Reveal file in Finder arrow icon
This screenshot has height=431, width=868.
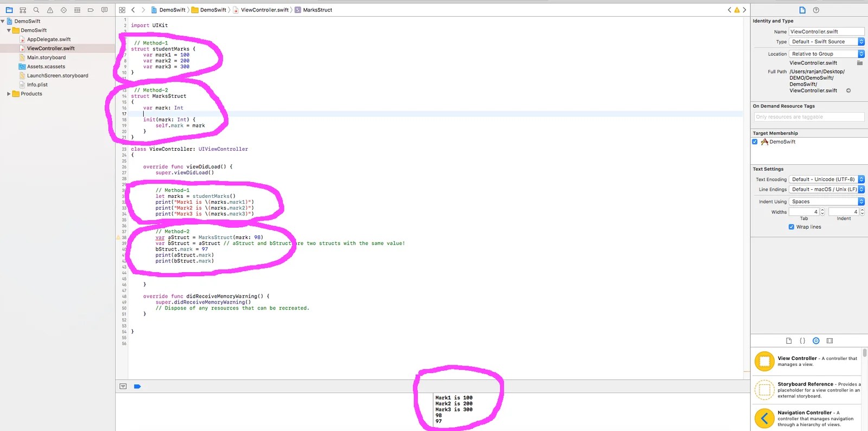point(848,91)
